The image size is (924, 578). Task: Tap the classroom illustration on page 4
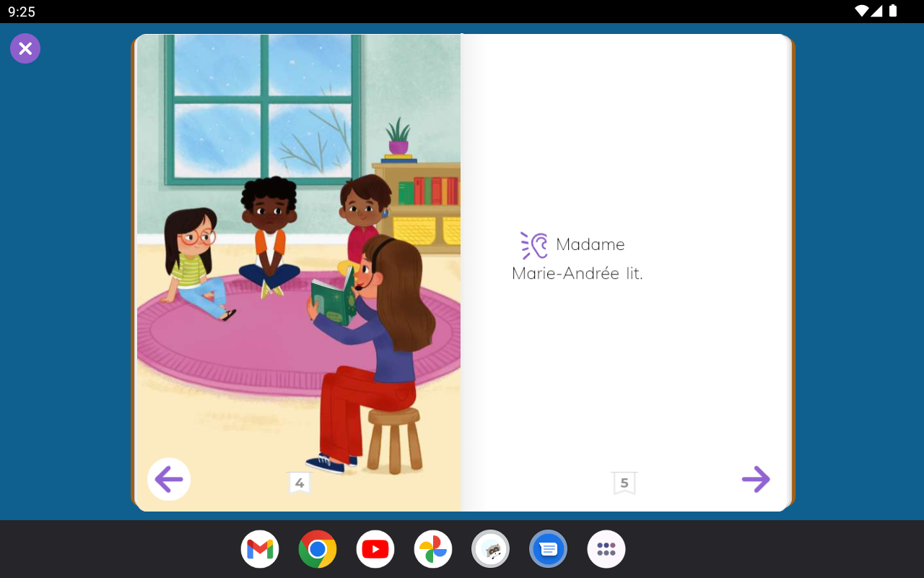coord(298,272)
